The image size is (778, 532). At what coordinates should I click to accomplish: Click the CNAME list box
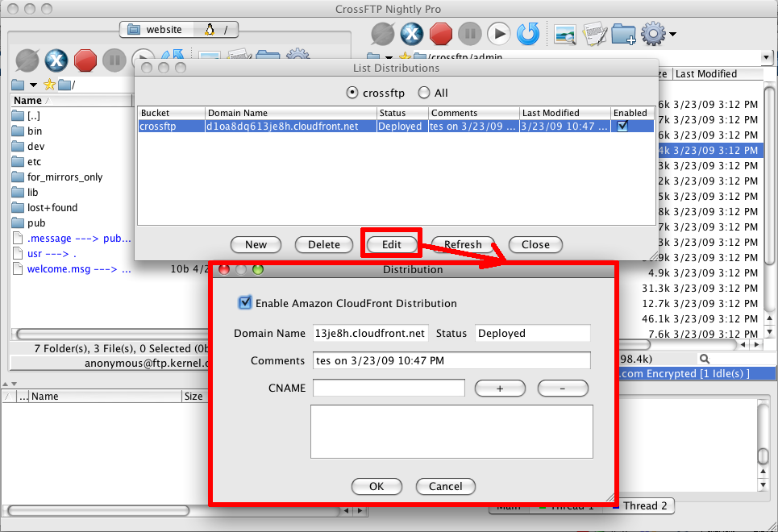pyautogui.click(x=451, y=432)
